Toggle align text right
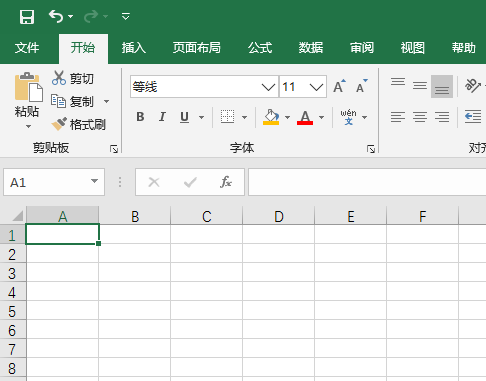The width and height of the screenshot is (486, 381). (442, 117)
